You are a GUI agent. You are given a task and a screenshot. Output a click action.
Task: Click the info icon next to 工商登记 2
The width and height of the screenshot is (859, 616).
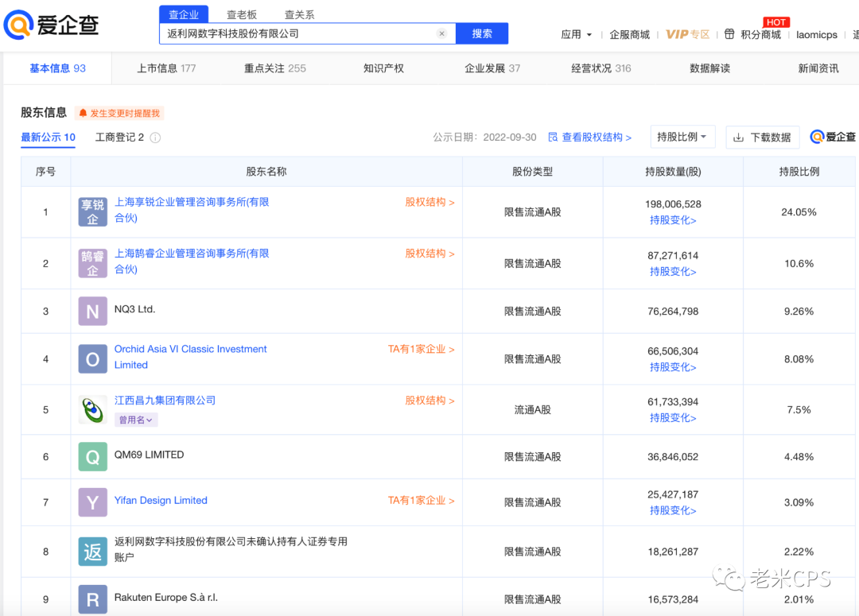click(x=156, y=138)
